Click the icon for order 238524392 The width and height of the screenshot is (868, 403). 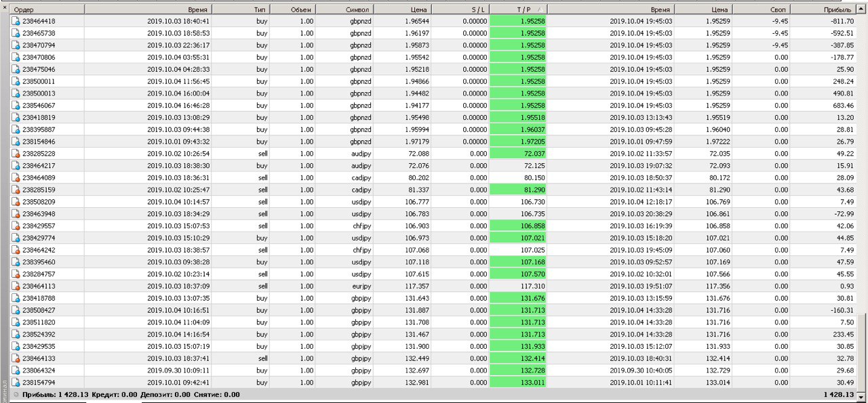pyautogui.click(x=16, y=335)
